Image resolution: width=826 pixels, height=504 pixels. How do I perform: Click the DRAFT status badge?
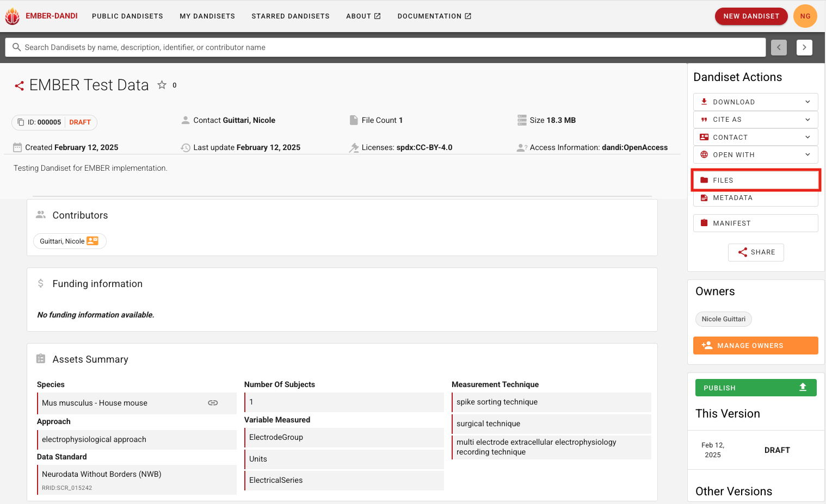[80, 122]
